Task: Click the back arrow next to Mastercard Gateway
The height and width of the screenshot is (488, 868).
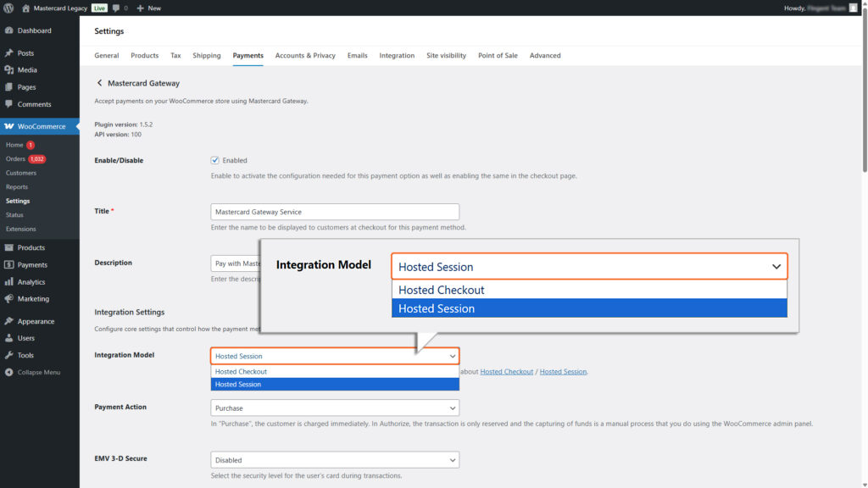Action: (99, 83)
